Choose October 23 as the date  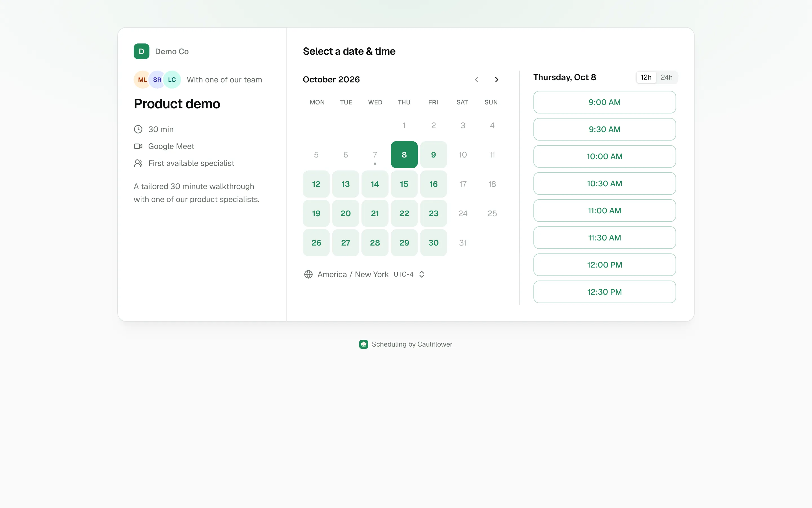[x=434, y=213]
